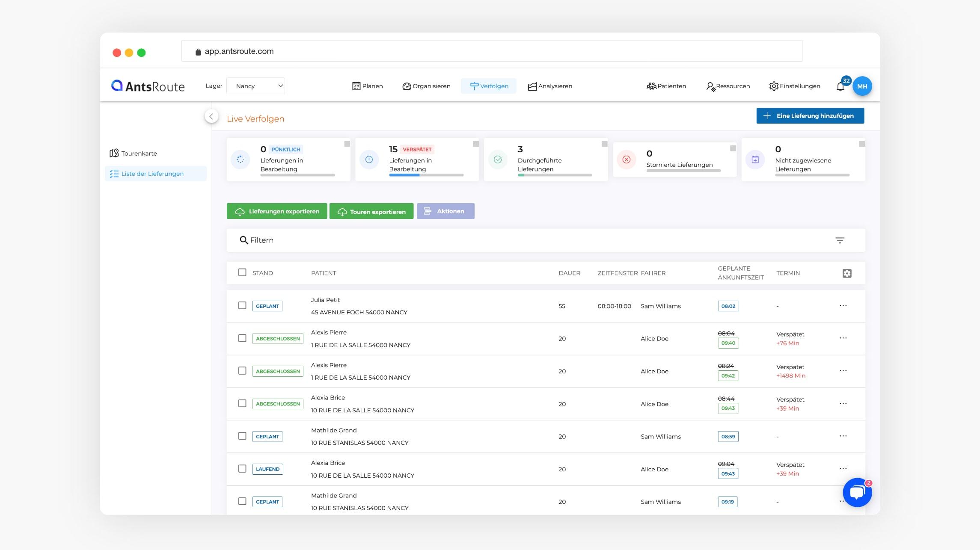The width and height of the screenshot is (980, 550).
Task: Click the Filtern search field
Action: click(546, 240)
